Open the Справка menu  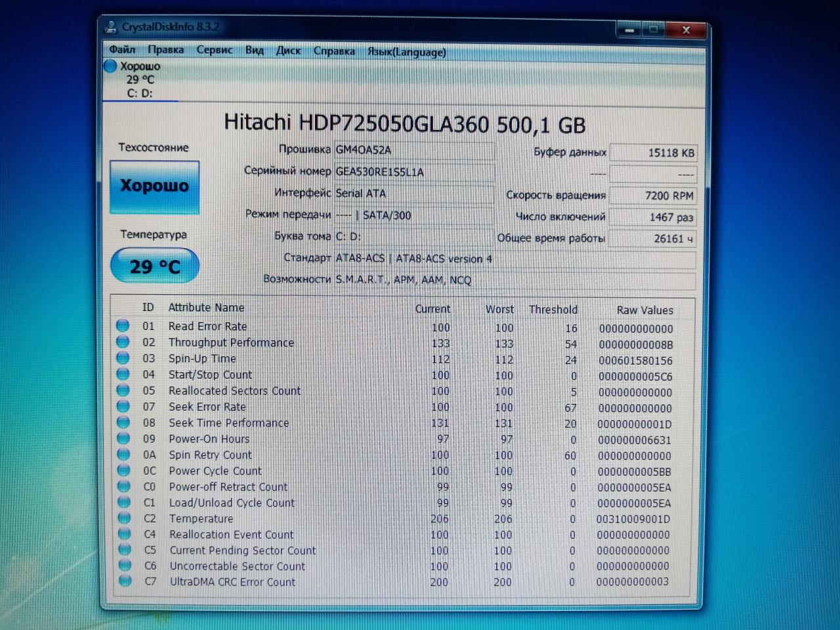click(334, 51)
